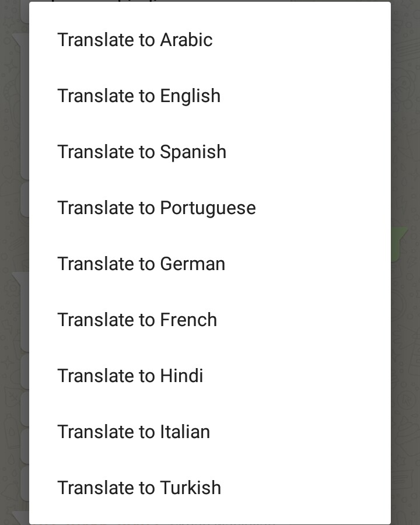Screen dimensions: 420x525
Task: Pick Translate to Spanish
Action: click(210, 152)
